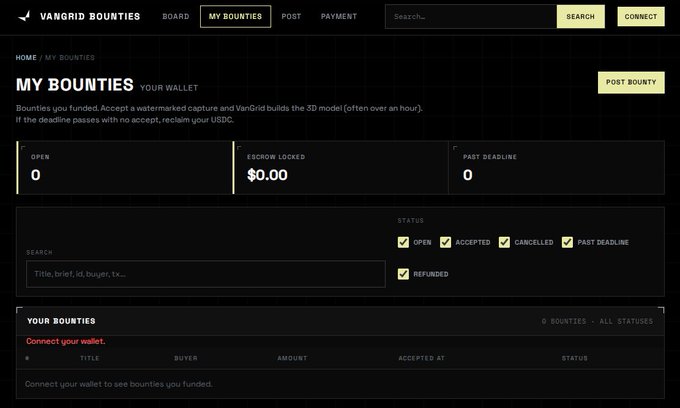Click the OPEN count stat card
This screenshot has width=680, height=408.
(x=124, y=167)
